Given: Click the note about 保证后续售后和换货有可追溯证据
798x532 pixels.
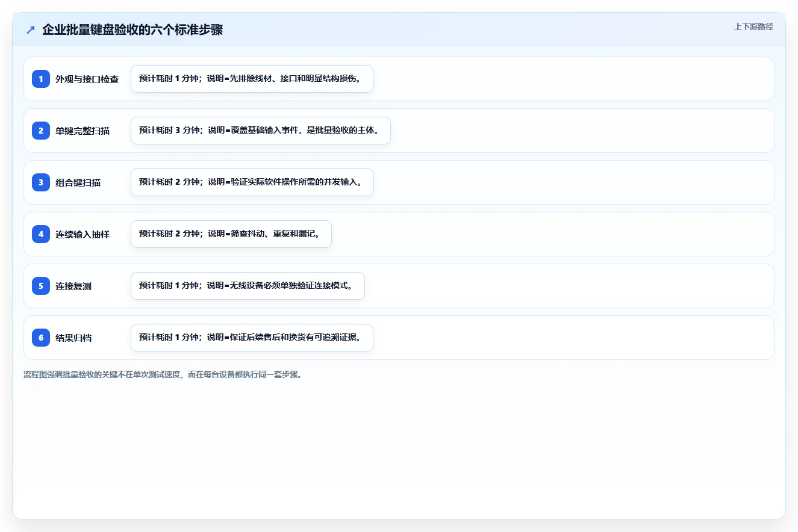Looking at the screenshot, I should point(252,338).
